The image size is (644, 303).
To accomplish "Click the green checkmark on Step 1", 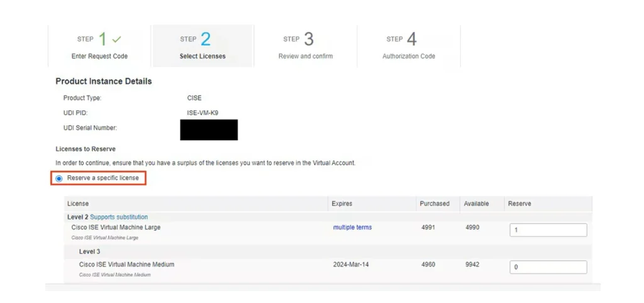I will [x=116, y=40].
